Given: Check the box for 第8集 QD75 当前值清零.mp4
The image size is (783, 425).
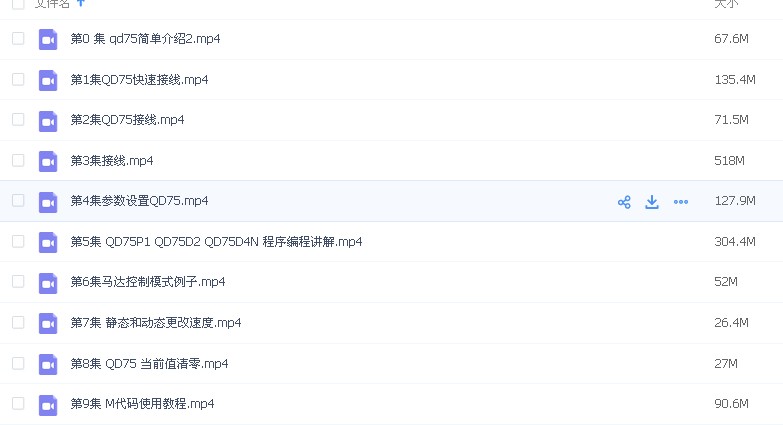Looking at the screenshot, I should tap(18, 363).
